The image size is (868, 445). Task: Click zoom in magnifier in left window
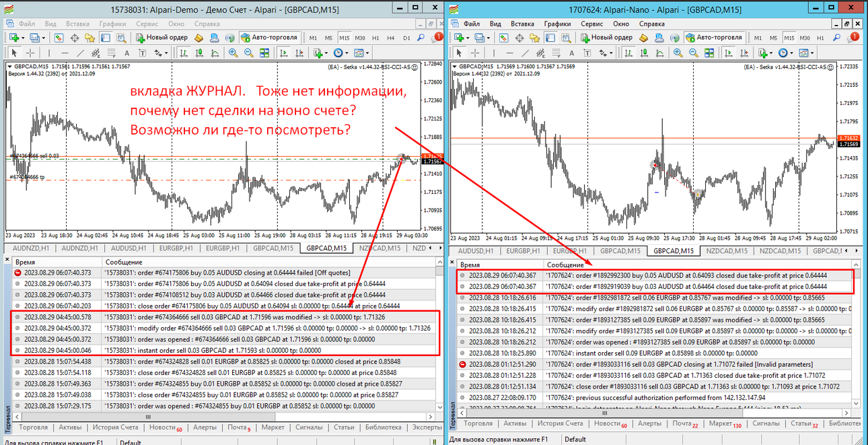point(233,53)
